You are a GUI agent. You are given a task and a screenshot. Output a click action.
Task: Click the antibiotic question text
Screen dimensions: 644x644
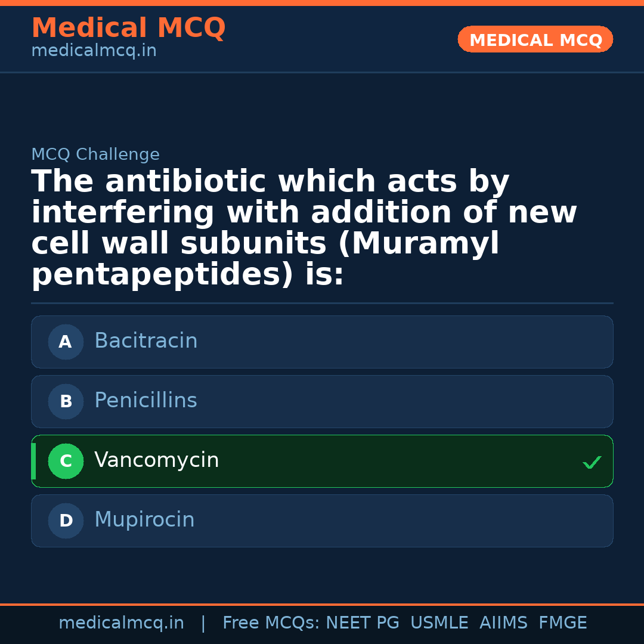[304, 228]
